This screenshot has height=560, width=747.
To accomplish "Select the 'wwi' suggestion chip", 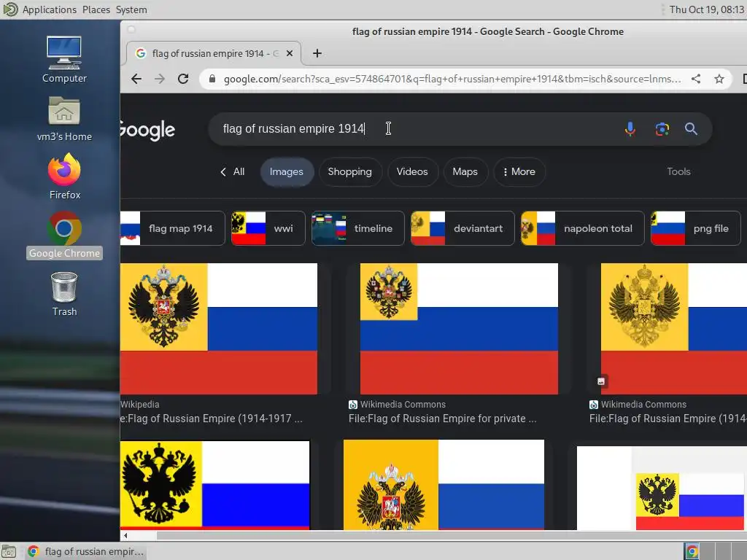I will tap(268, 228).
